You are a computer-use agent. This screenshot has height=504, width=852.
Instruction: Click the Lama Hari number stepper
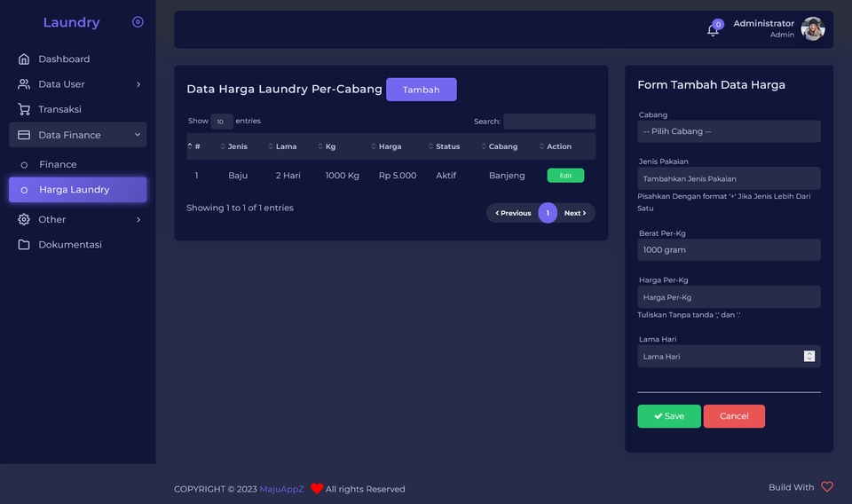(x=809, y=357)
